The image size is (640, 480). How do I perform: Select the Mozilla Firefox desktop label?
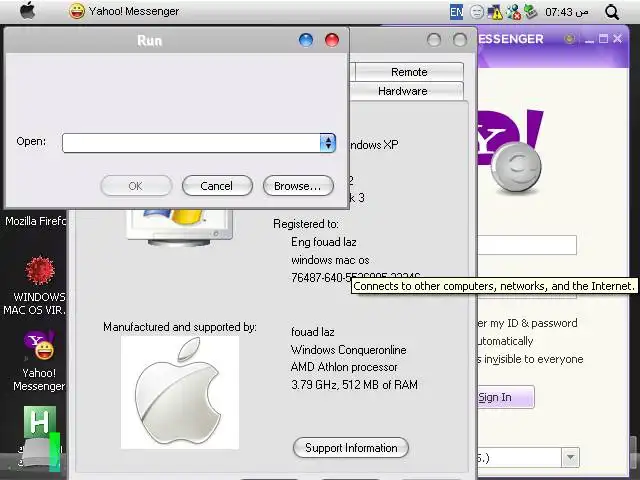[36, 221]
